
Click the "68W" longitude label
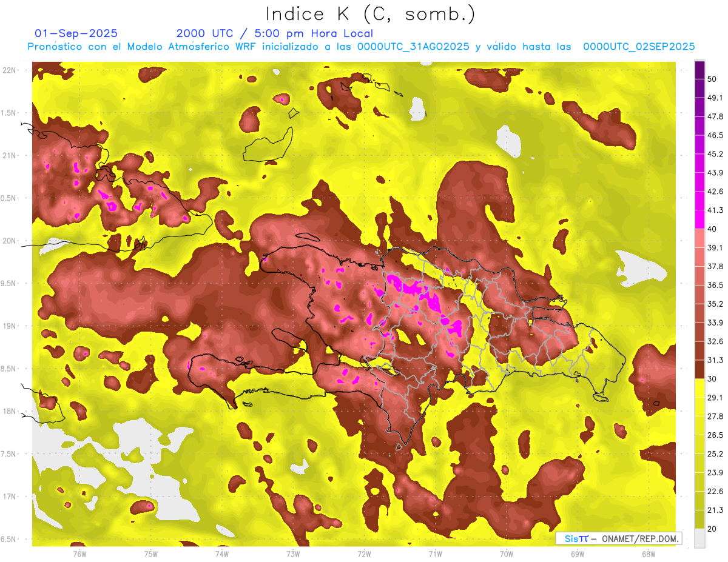click(x=649, y=554)
